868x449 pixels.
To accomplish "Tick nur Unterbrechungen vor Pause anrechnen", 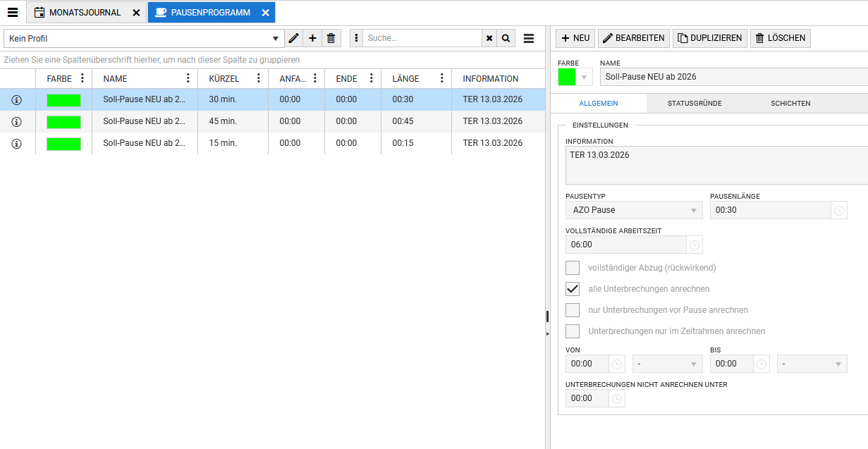I will [x=573, y=310].
